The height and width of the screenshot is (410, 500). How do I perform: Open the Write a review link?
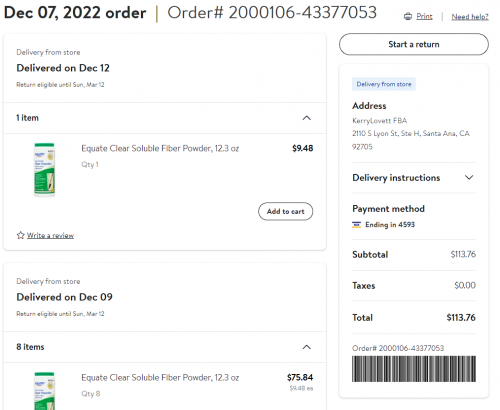pos(50,235)
